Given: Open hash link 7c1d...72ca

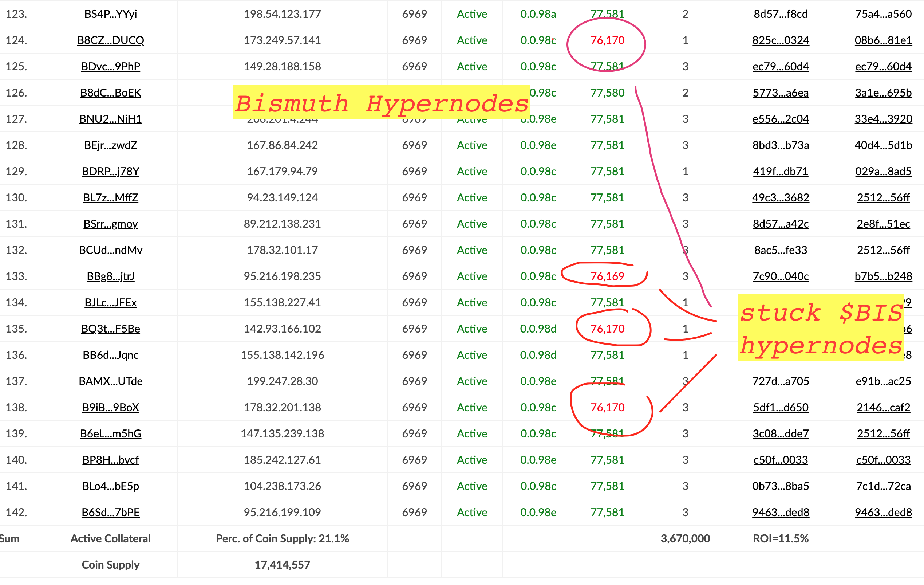Looking at the screenshot, I should pos(883,486).
